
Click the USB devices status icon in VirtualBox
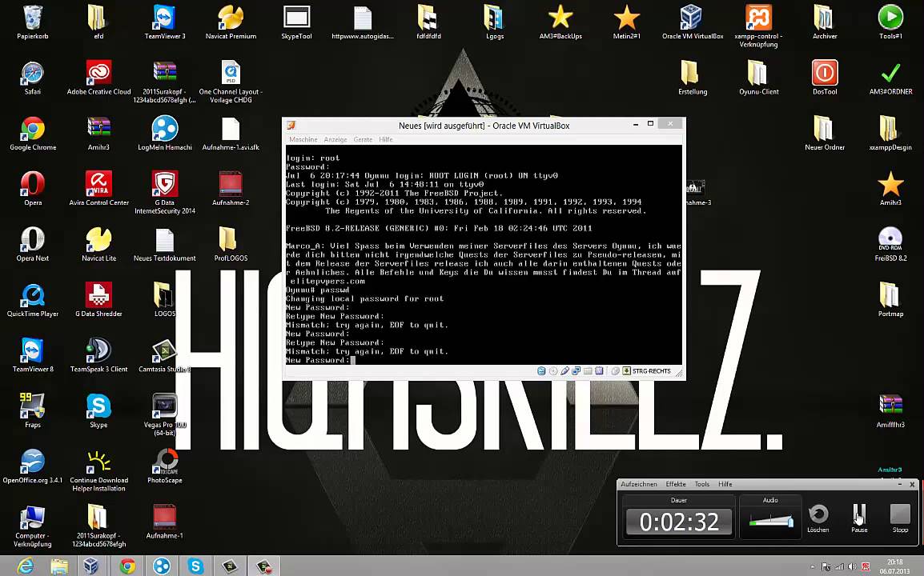(x=564, y=371)
